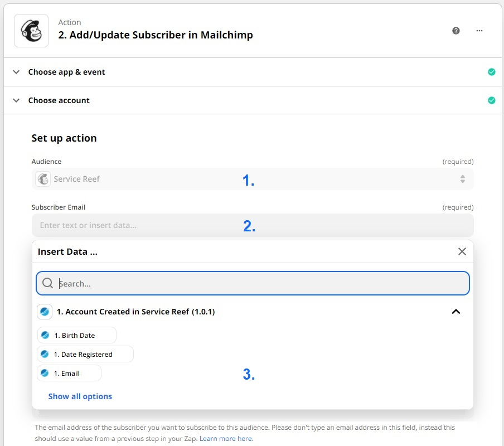Insert the 1. Email field
Screen dimensions: 504x446
(69, 373)
